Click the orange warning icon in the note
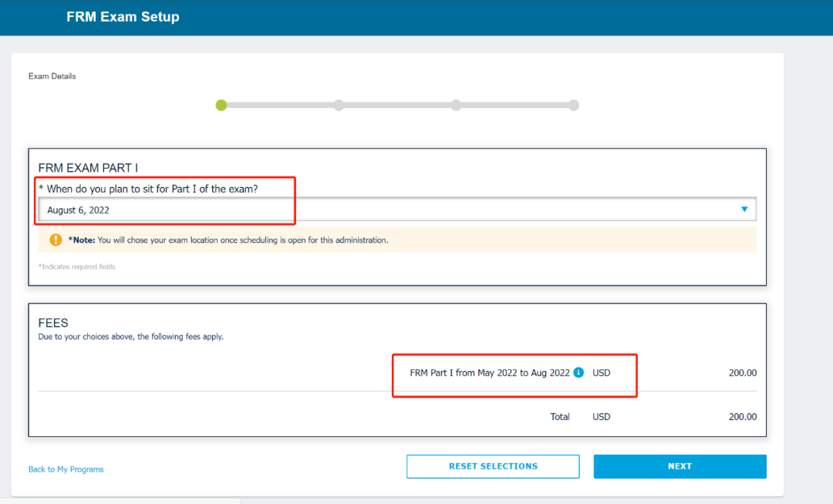Image resolution: width=833 pixels, height=504 pixels. (x=56, y=240)
